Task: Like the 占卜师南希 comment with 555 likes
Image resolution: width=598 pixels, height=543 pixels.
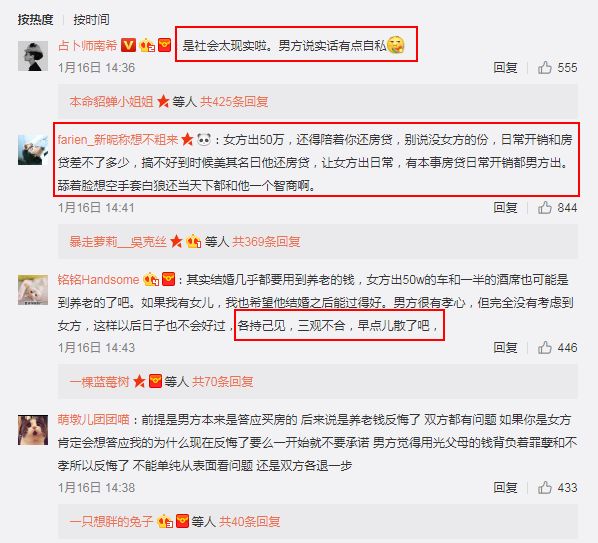Action: tap(545, 67)
